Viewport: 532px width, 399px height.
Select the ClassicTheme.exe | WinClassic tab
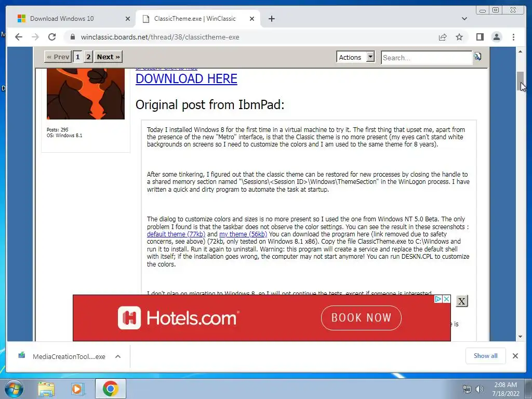(x=198, y=19)
